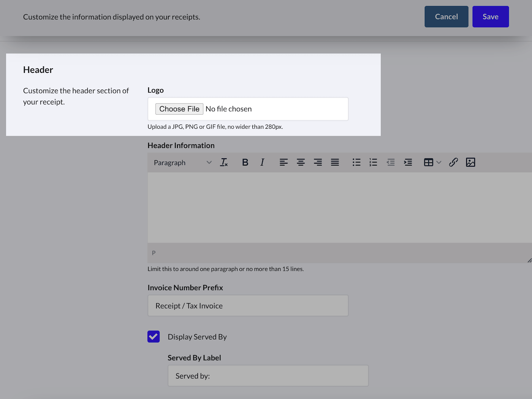Toggle bold formatting in editor
532x399 pixels.
pos(245,162)
